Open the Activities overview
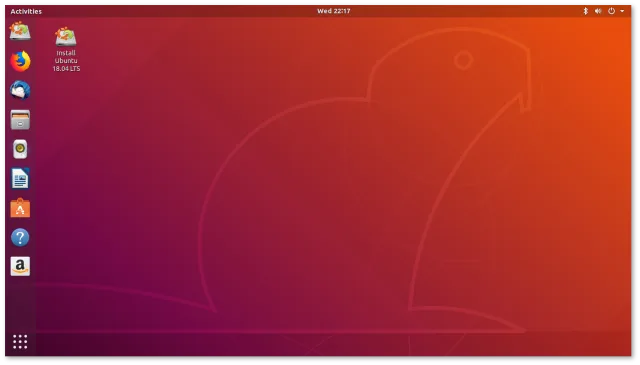 [26, 11]
